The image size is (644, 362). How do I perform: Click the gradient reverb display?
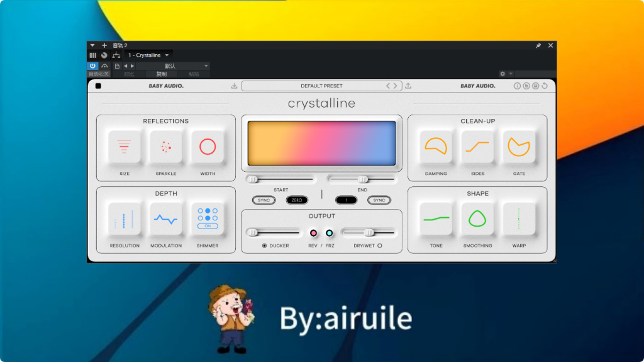coord(321,143)
